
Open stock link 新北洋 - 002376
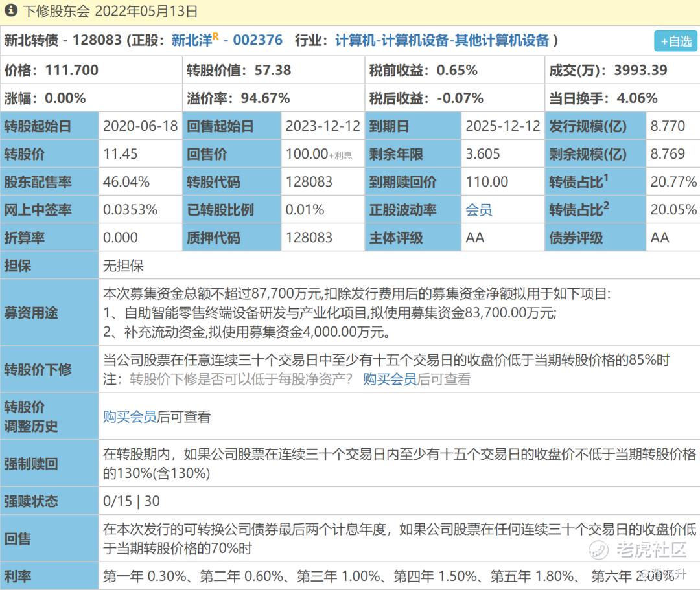(x=227, y=40)
